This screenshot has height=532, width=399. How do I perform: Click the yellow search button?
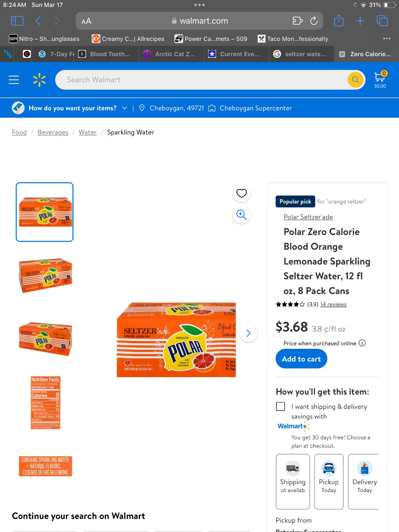coord(355,80)
